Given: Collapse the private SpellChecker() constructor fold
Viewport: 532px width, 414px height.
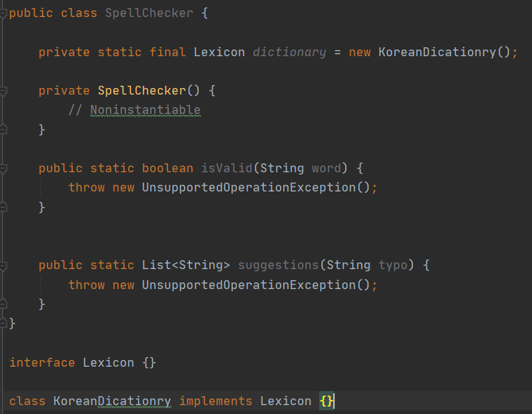Looking at the screenshot, I should (x=3, y=91).
